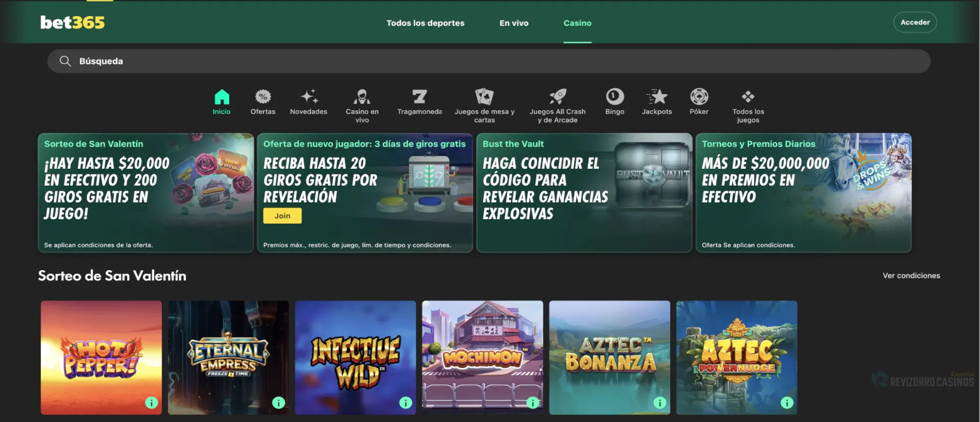The height and width of the screenshot is (422, 980).
Task: Click the yellow Join button
Action: click(282, 216)
